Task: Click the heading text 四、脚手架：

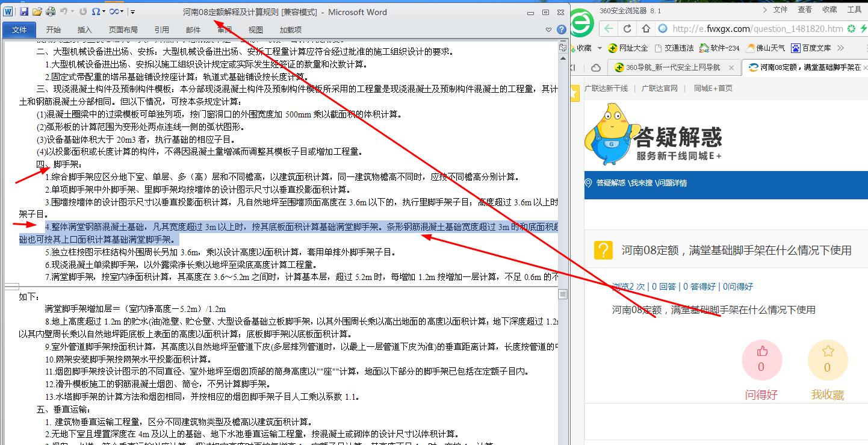Action: point(60,164)
